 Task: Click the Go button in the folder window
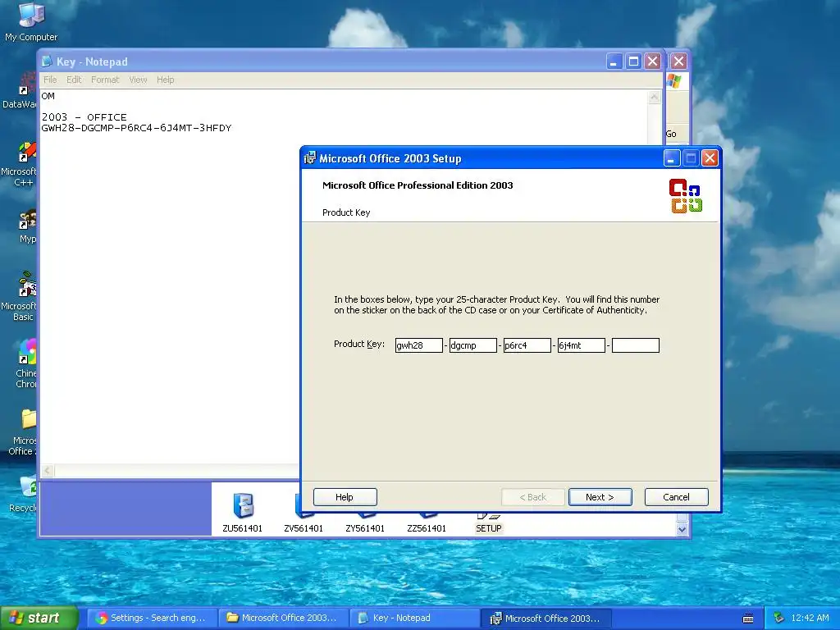671,134
